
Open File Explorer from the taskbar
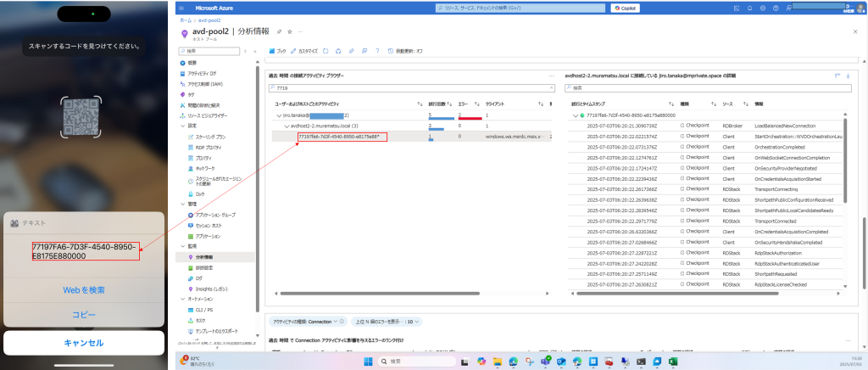(497, 362)
